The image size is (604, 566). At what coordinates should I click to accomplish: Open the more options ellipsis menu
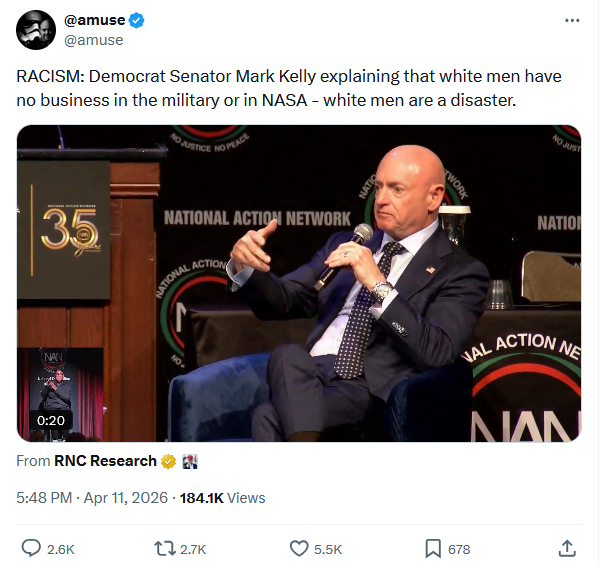coord(572,20)
